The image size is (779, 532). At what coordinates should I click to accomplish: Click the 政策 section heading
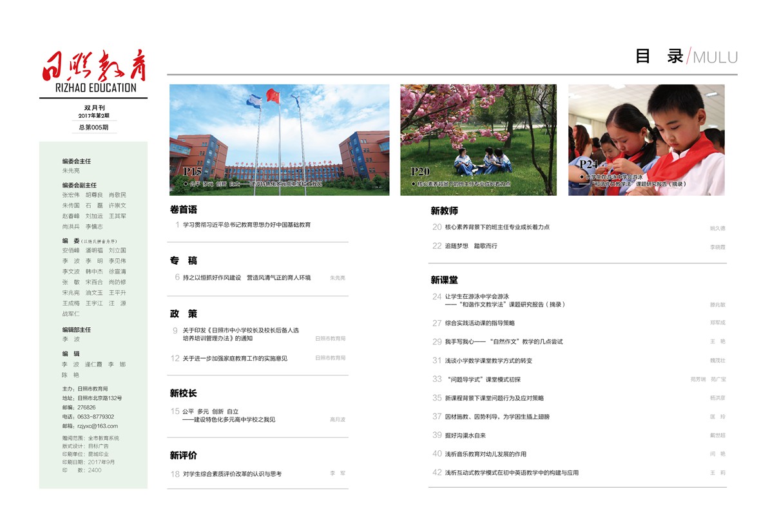(184, 314)
